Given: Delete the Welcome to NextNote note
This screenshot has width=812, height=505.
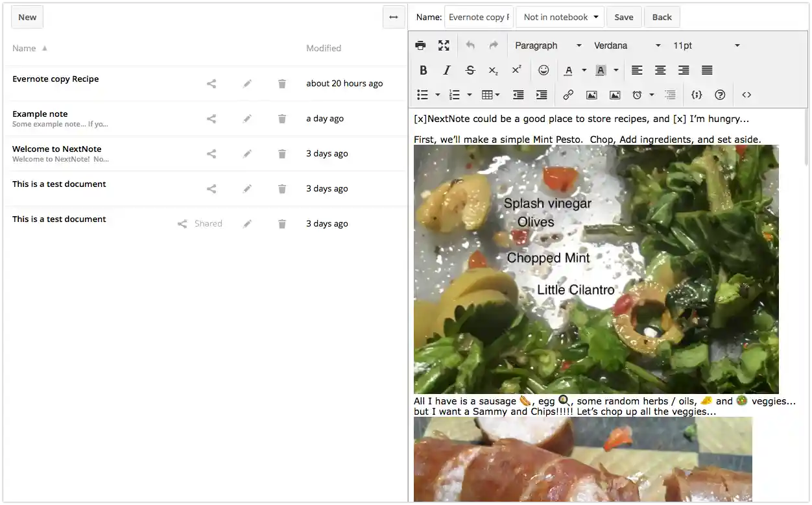Looking at the screenshot, I should click(x=281, y=154).
